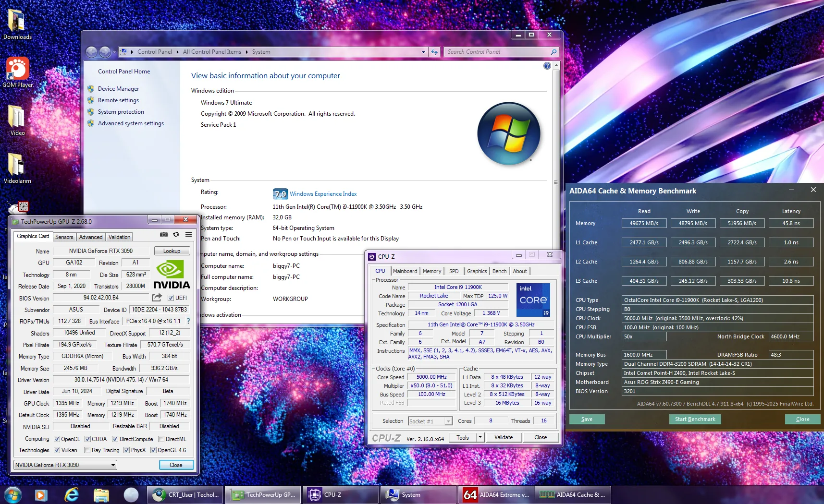
Task: Expand breadcrumb arrow after All Control Panel Items
Action: [x=247, y=52]
